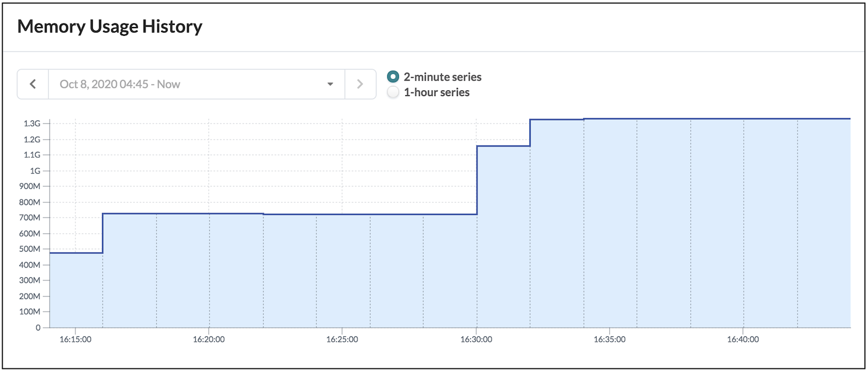Viewport: 868px width, 370px height.
Task: Select the 1-hour series option
Action: (393, 92)
